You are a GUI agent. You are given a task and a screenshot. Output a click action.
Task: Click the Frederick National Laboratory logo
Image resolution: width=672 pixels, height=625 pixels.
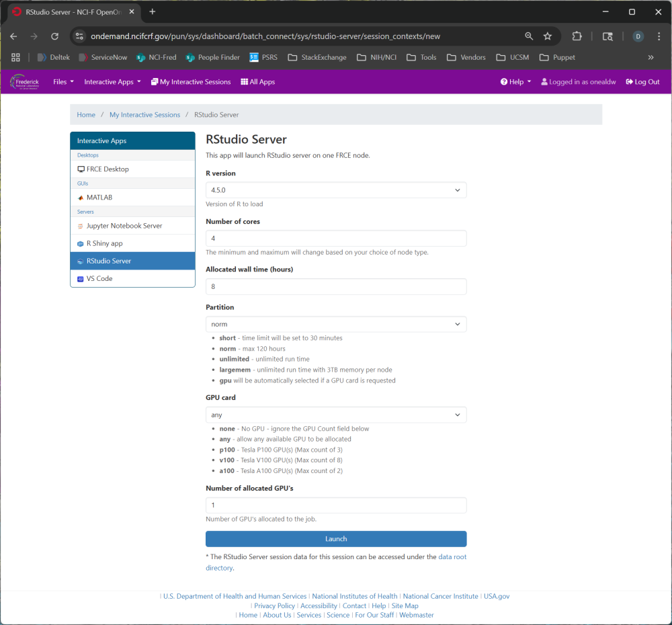25,82
